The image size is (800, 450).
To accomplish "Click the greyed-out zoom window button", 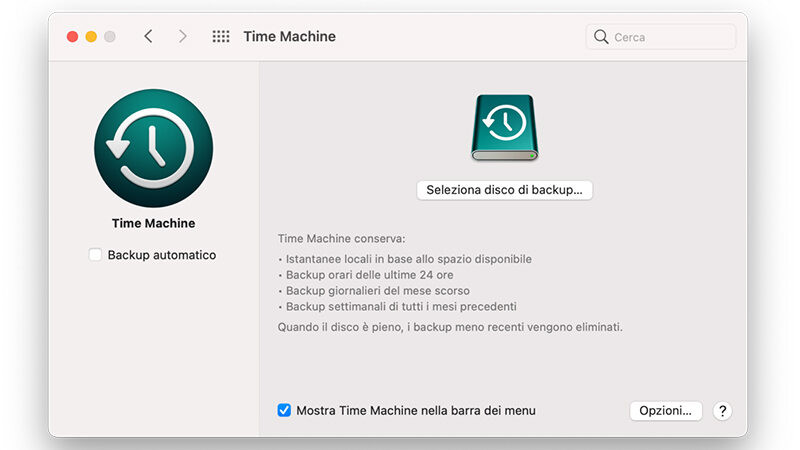I will pos(110,37).
